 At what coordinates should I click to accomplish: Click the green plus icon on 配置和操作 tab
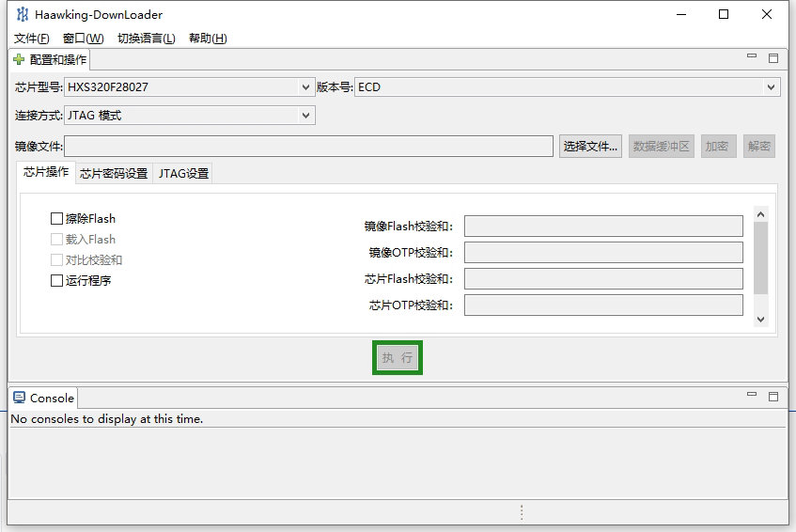point(19,59)
